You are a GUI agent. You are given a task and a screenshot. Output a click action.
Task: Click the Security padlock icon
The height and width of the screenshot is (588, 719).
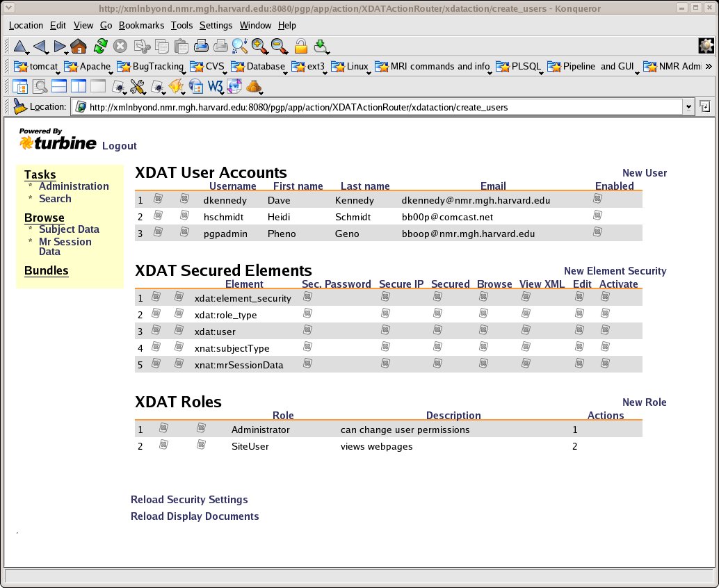click(x=300, y=46)
